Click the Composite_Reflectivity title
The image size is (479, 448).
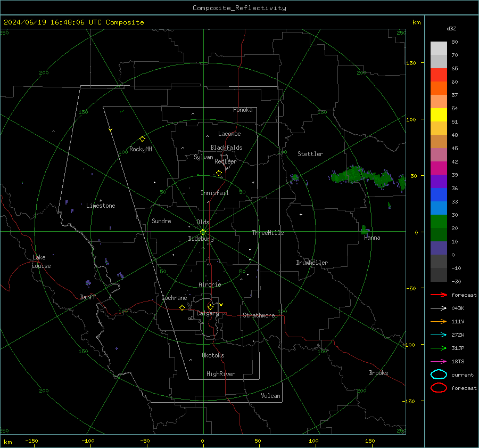coord(240,8)
